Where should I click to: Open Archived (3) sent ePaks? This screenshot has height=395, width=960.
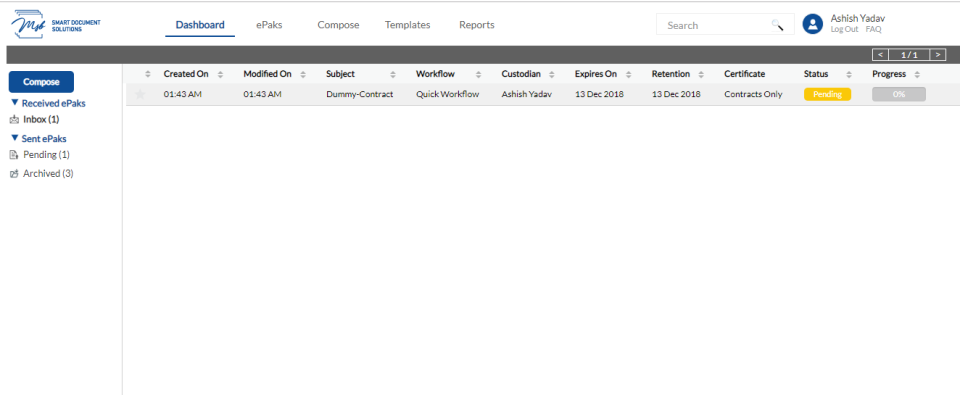pos(48,174)
